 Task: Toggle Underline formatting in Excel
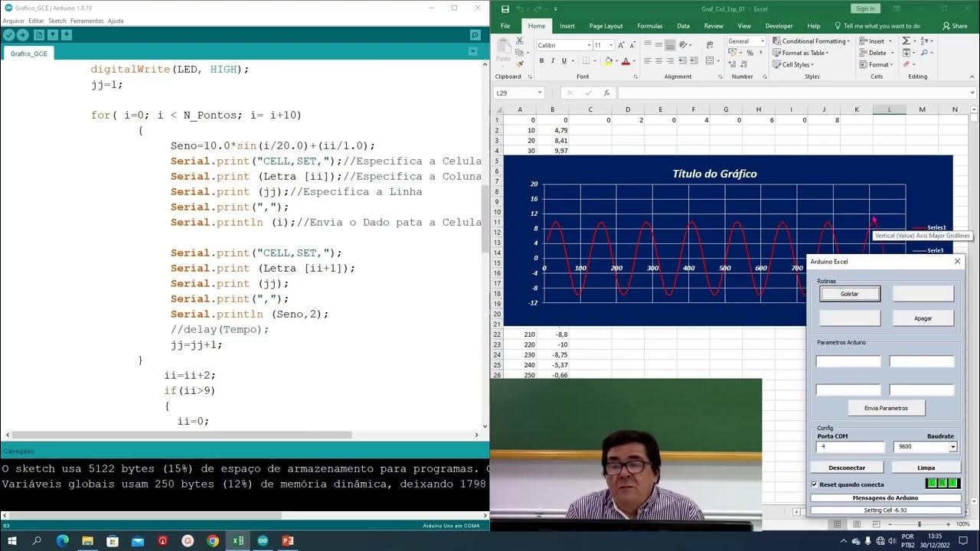click(x=565, y=61)
